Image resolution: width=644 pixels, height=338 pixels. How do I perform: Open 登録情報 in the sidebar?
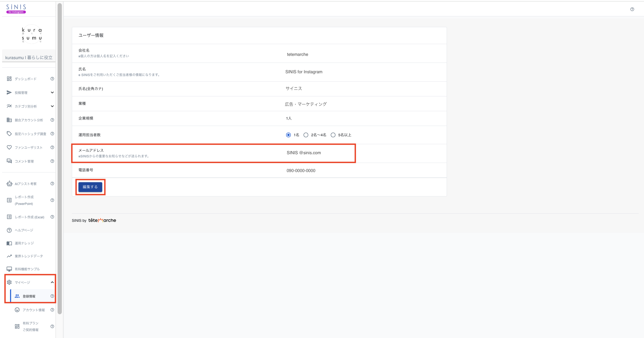coord(29,296)
